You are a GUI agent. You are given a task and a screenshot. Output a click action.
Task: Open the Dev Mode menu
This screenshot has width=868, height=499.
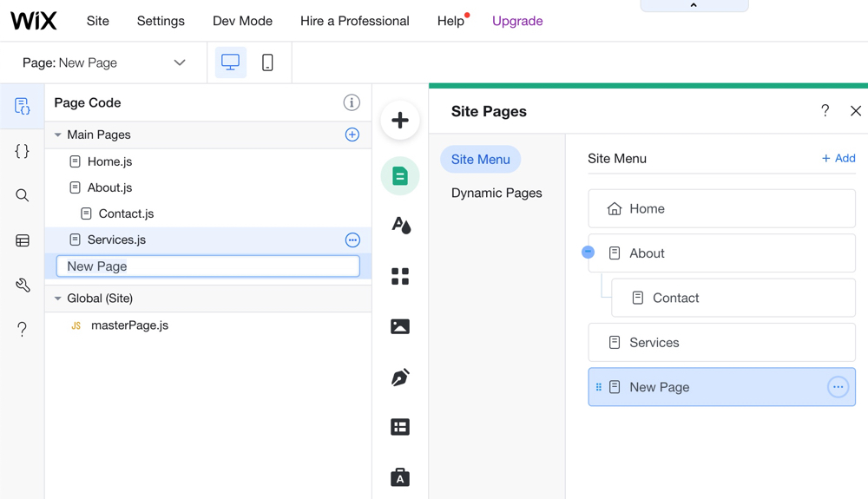(242, 21)
